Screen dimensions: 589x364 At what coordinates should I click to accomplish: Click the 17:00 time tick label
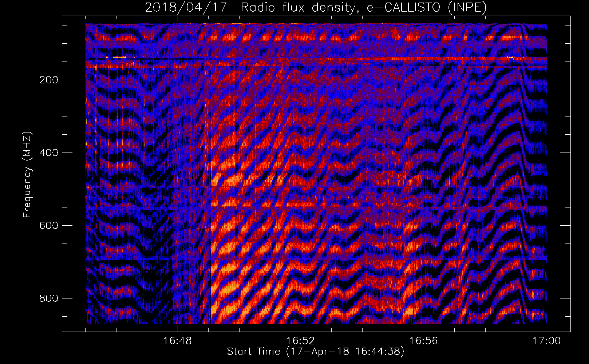pos(547,341)
